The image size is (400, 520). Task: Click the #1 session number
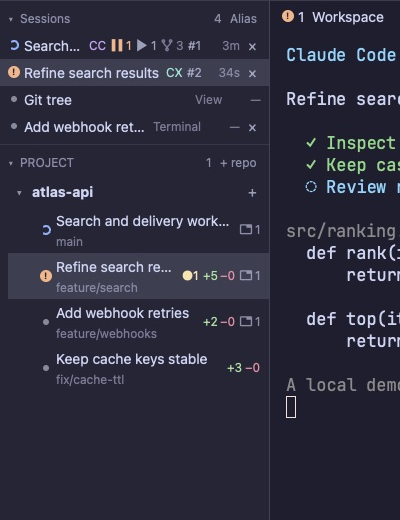194,46
